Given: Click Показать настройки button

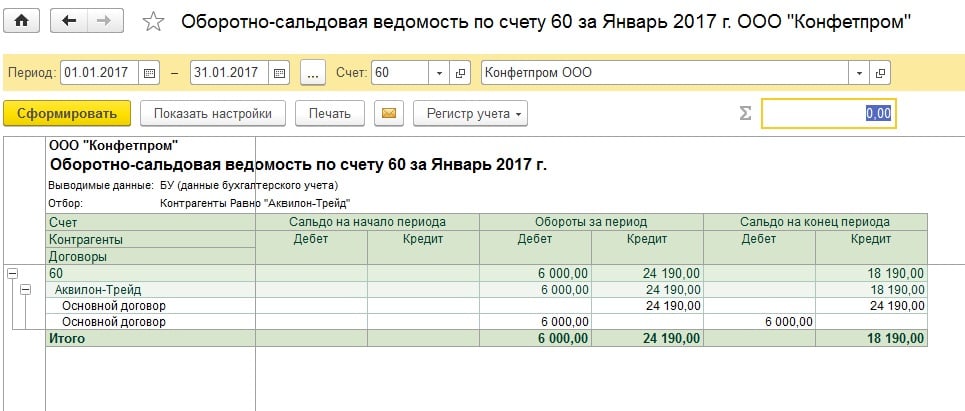Looking at the screenshot, I should click(x=213, y=113).
